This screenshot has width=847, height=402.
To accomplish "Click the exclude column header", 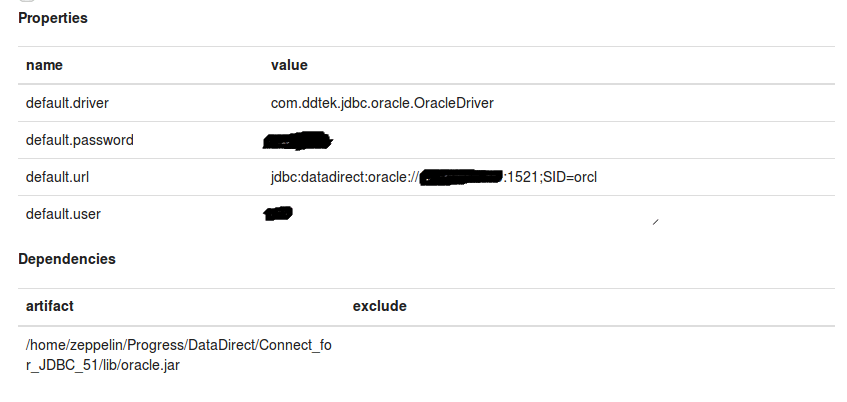I will (380, 306).
